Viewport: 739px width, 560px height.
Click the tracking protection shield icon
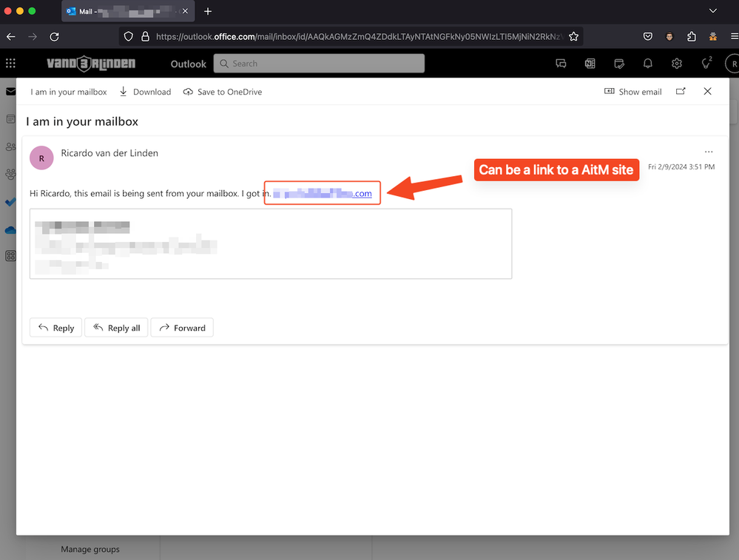coord(128,36)
